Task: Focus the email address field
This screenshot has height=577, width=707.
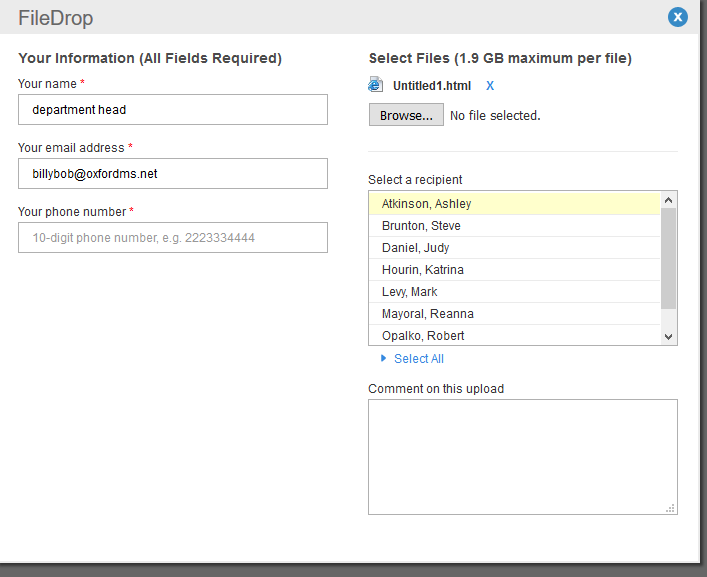Action: tap(173, 173)
